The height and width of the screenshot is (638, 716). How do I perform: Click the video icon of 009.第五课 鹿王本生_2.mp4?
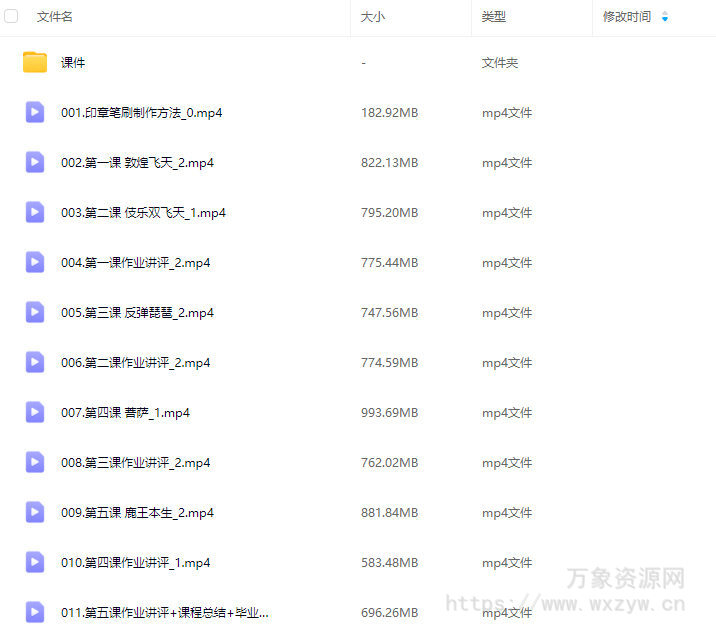[35, 512]
